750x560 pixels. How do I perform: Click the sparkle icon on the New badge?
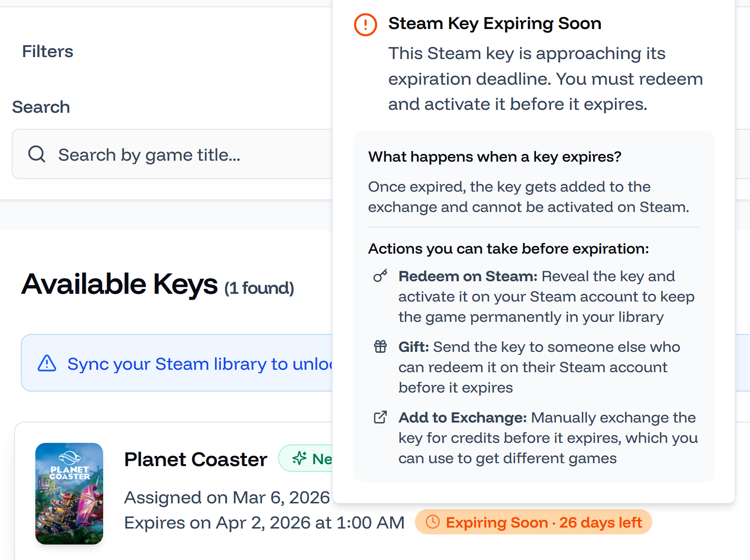(x=300, y=458)
